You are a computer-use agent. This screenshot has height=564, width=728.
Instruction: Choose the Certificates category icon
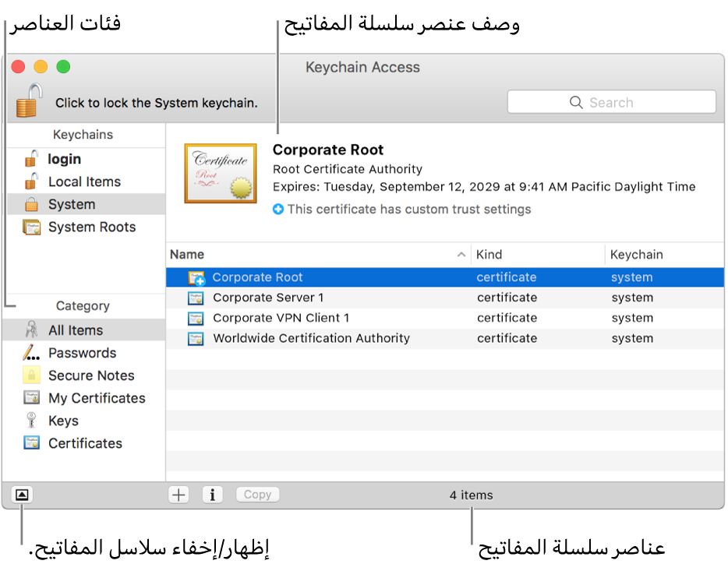tap(31, 442)
